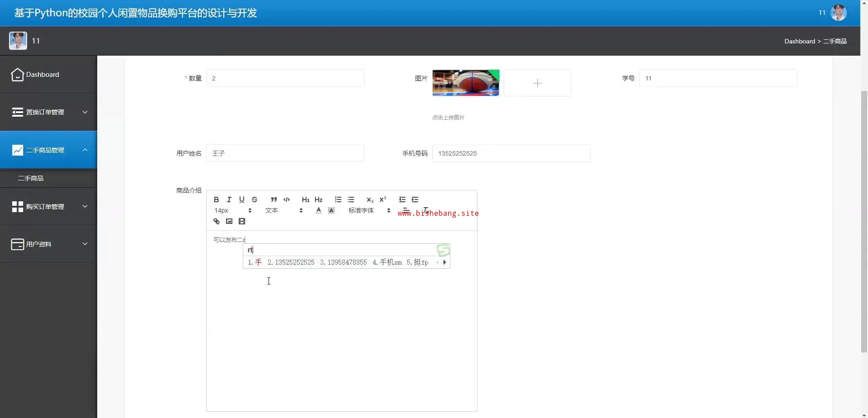
Task: Expand the 用户资料 menu
Action: (x=48, y=244)
